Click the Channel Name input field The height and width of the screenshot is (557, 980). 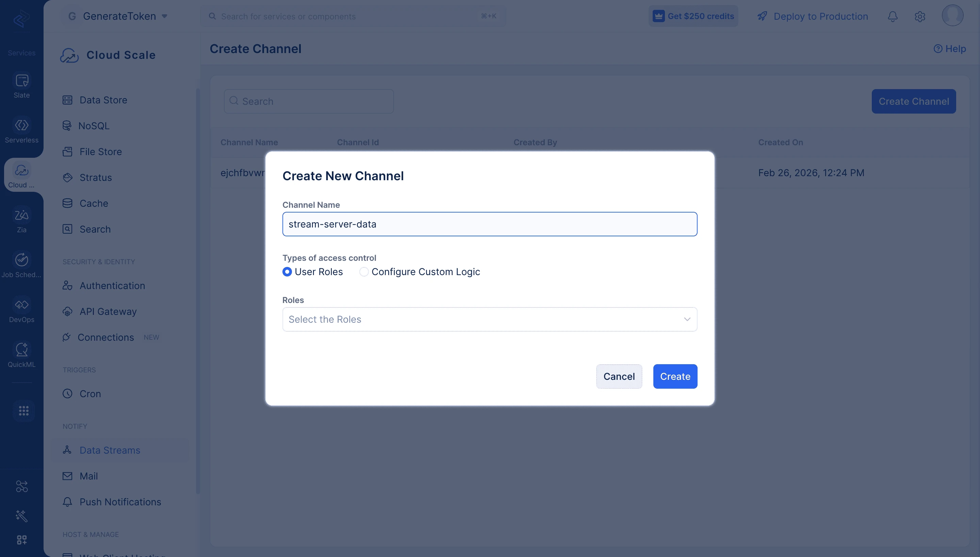click(x=490, y=224)
